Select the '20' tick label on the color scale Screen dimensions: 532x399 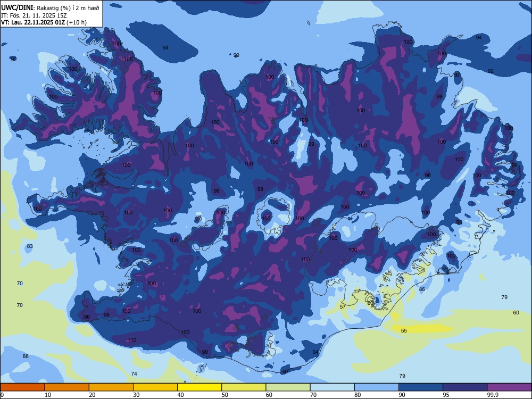tap(92, 395)
